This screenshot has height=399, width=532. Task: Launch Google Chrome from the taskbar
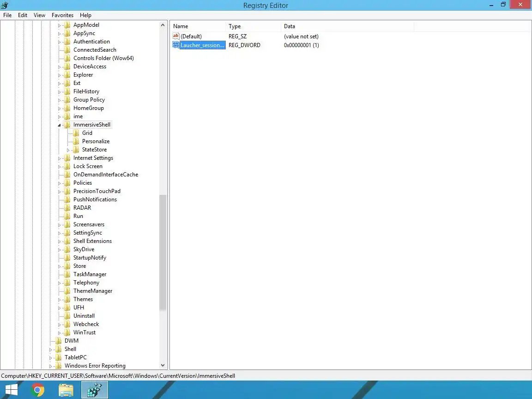pos(37,390)
